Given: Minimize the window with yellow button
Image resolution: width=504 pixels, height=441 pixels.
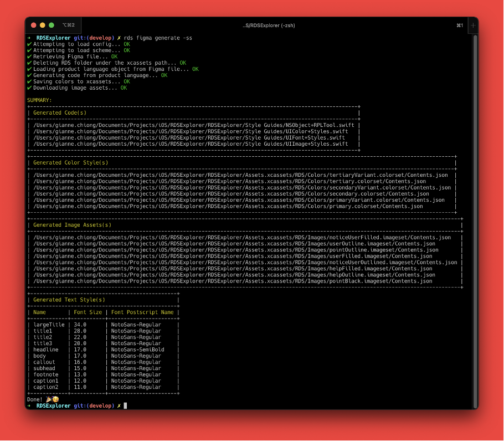Looking at the screenshot, I should click(43, 25).
